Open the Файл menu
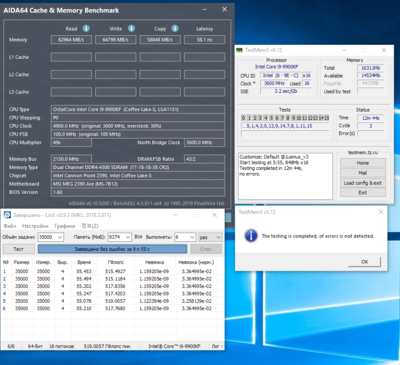 [10, 226]
